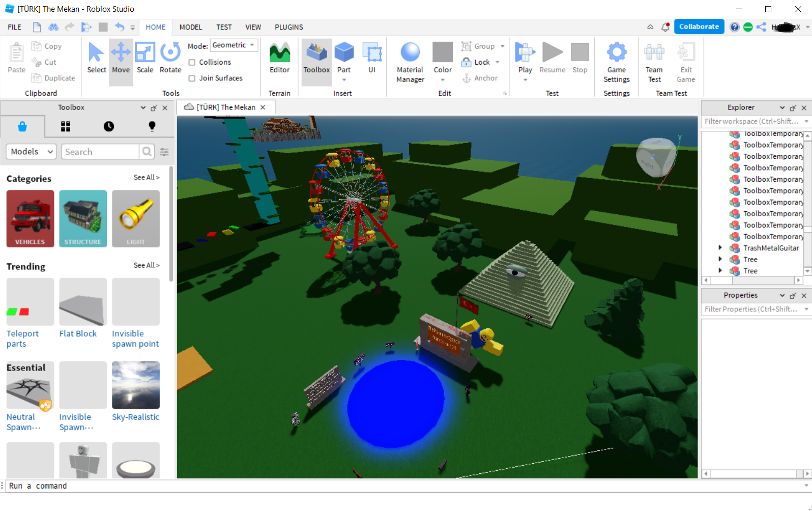This screenshot has height=511, width=812.
Task: Expand the TrashMetalGuitar tree item
Action: coord(720,248)
